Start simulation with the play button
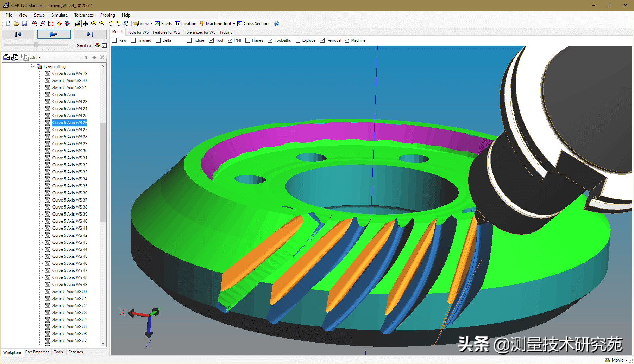634x364 pixels. click(x=54, y=34)
